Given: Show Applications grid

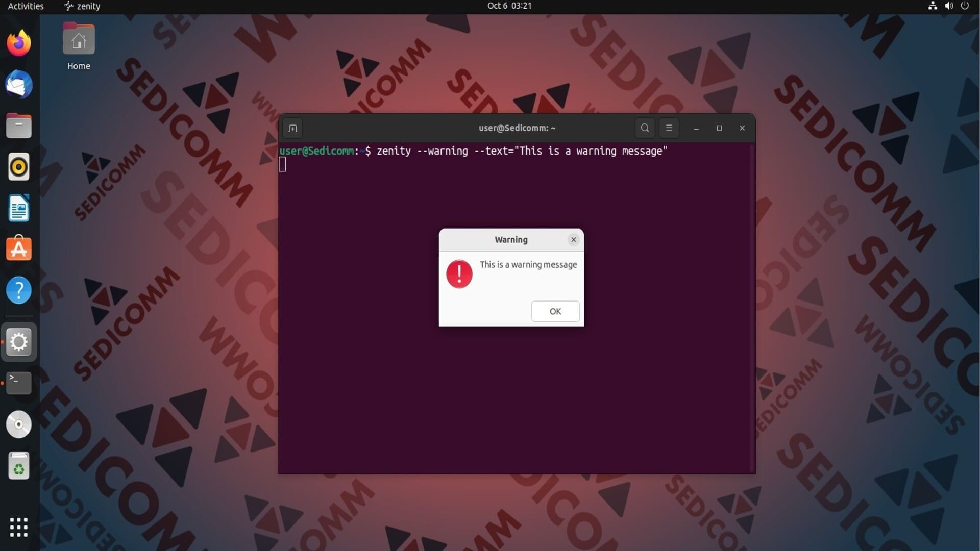Looking at the screenshot, I should point(19,527).
